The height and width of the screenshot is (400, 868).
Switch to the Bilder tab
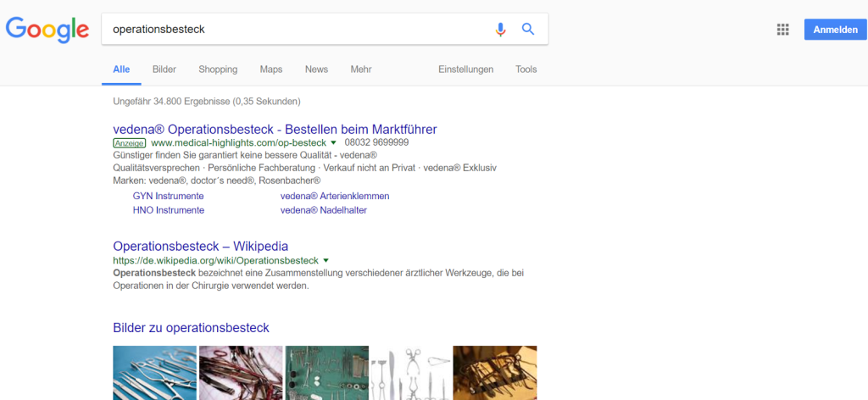coord(164,69)
